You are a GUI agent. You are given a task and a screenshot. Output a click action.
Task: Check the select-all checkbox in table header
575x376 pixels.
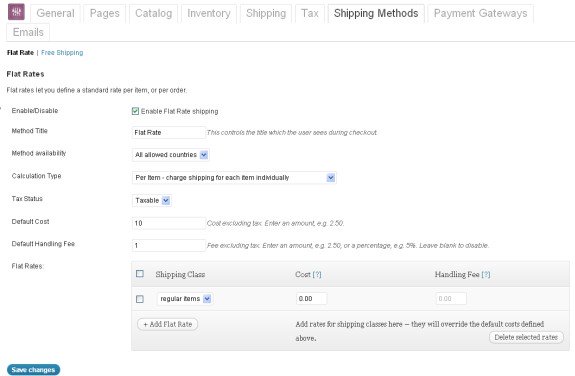click(x=140, y=274)
